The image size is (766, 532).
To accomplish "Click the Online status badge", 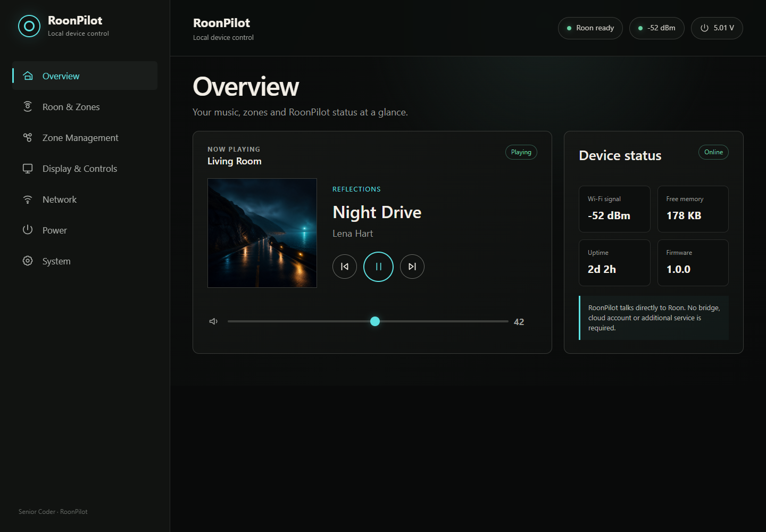I will pyautogui.click(x=713, y=152).
